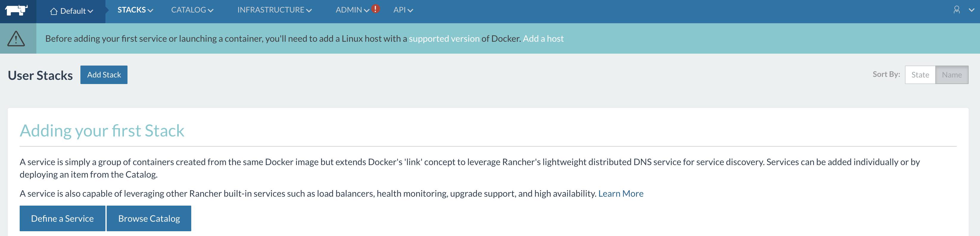
Task: Click the Add a host link
Action: [x=543, y=38]
